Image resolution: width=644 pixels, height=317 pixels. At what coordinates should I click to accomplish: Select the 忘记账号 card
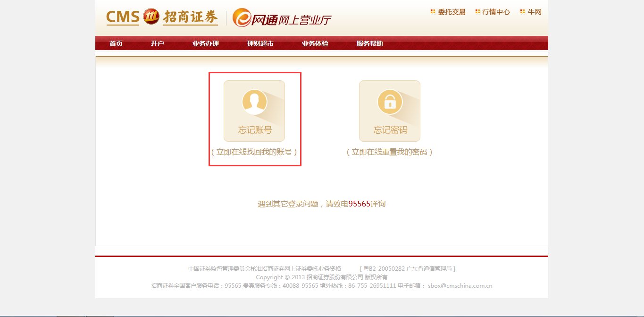(x=254, y=111)
